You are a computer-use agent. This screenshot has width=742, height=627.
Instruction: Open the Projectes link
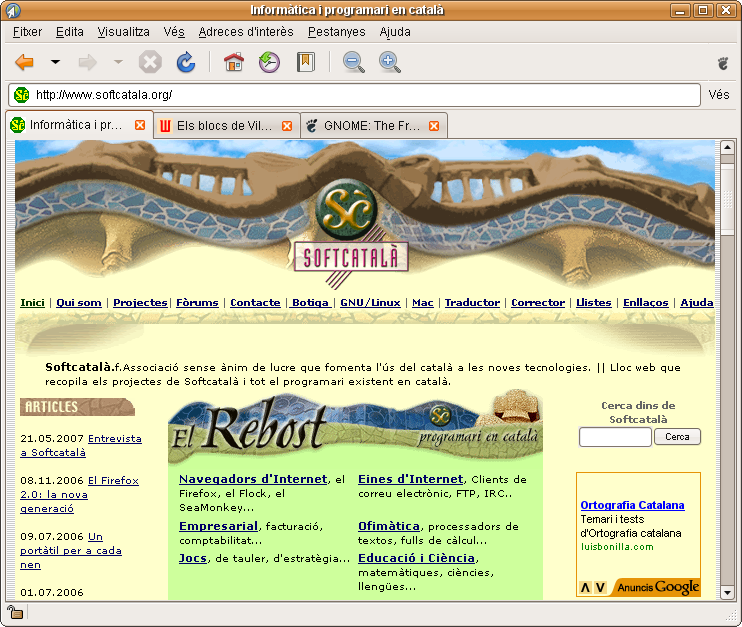pyautogui.click(x=140, y=302)
